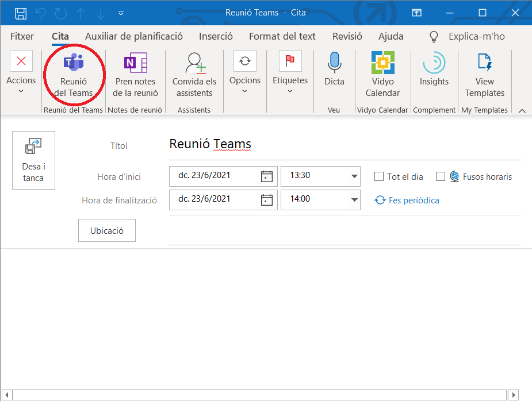This screenshot has height=401, width=532.
Task: Open the start date calendar picker
Action: point(266,176)
